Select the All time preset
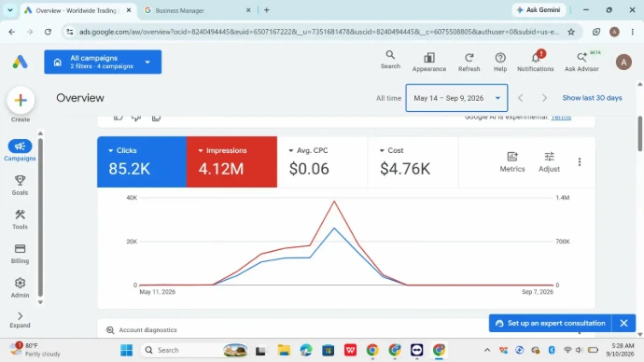This screenshot has height=362, width=644. (x=388, y=98)
